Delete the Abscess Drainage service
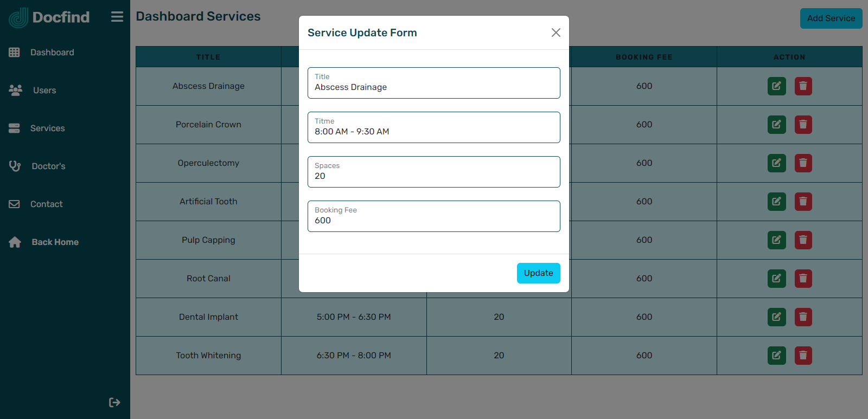Screen dimensions: 868x419 click(x=803, y=86)
